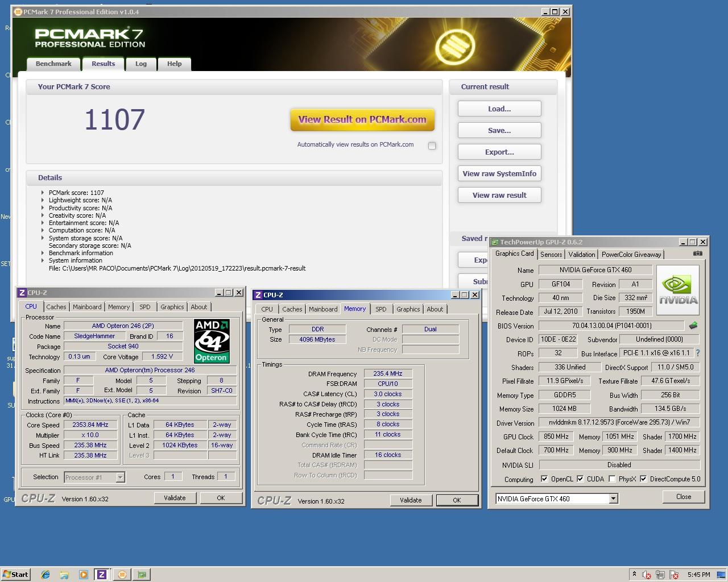Screen dimensions: 728x582
Task: Open the SPD tab in CPU-Z Memory window
Action: pyautogui.click(x=381, y=309)
